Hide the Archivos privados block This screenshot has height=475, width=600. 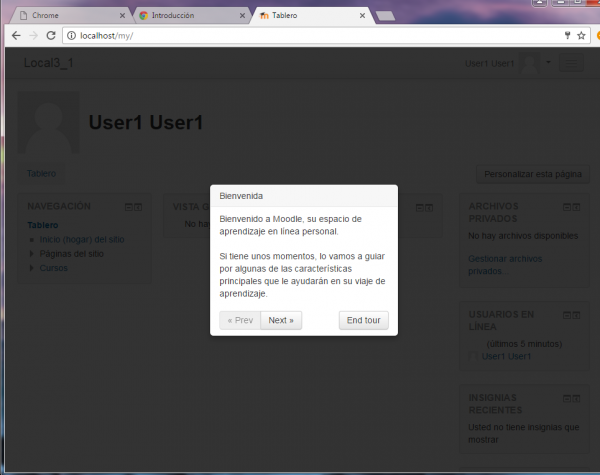567,207
